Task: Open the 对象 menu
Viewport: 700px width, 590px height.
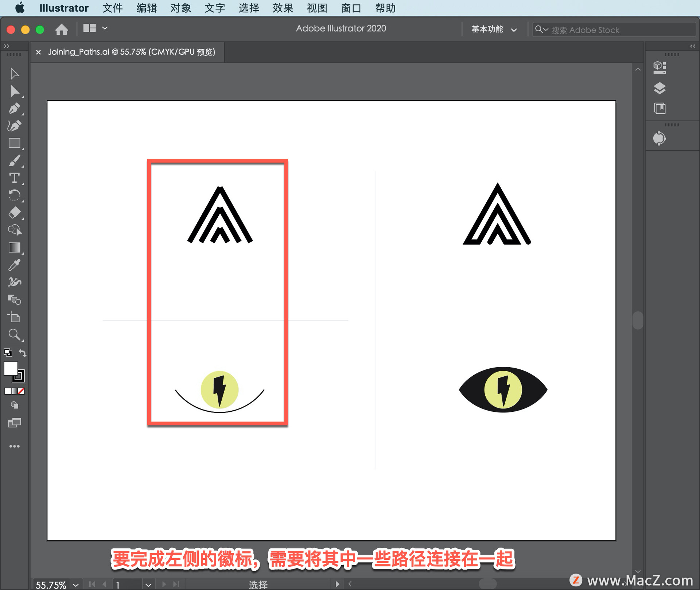Action: (180, 8)
